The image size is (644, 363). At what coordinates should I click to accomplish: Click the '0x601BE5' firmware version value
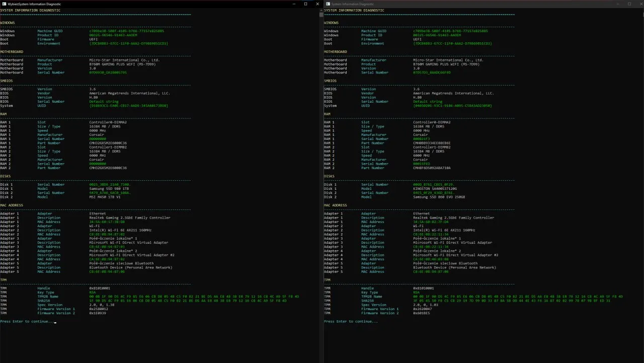click(x=421, y=313)
